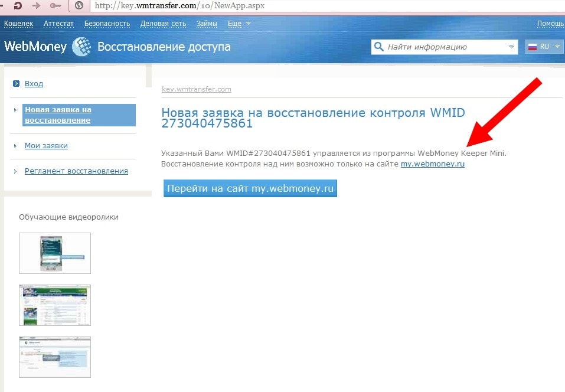Click the arrow bullet beside Мои заявки
The height and width of the screenshot is (392, 565).
coord(15,146)
